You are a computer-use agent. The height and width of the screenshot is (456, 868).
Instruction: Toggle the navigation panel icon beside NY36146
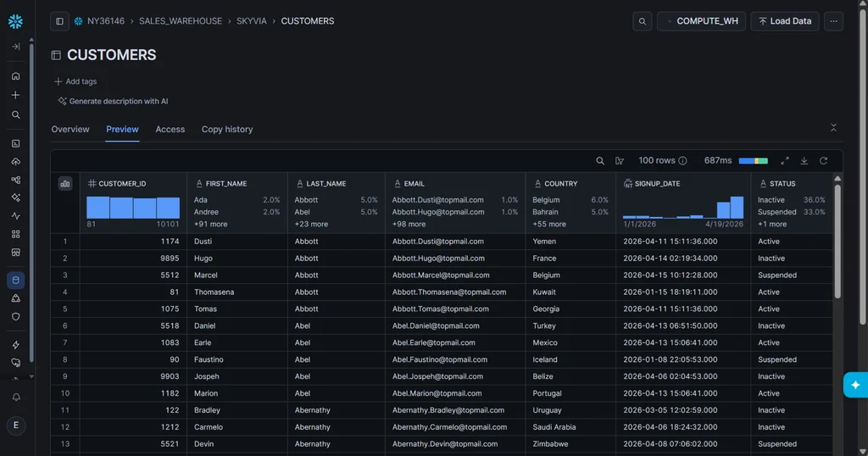60,21
